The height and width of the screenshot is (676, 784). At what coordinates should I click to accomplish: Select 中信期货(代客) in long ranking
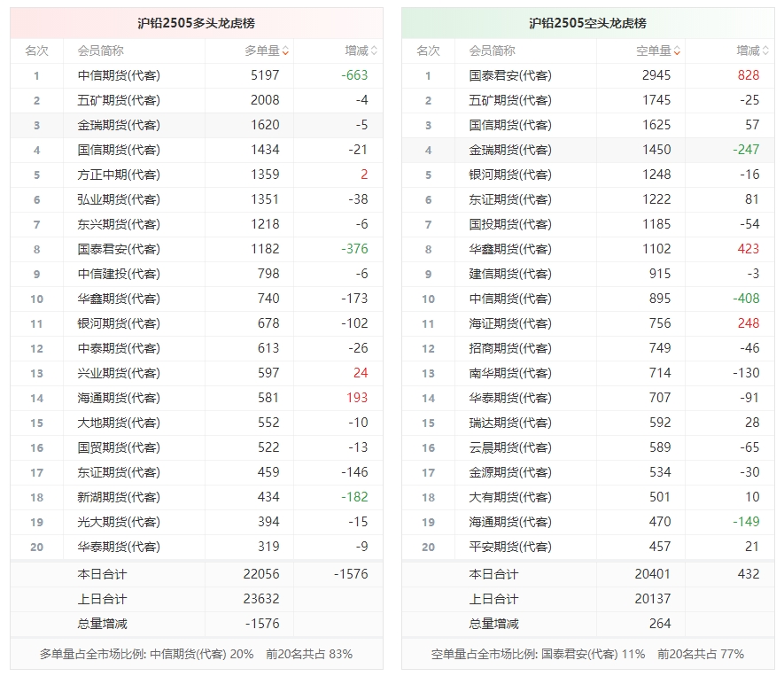[119, 75]
